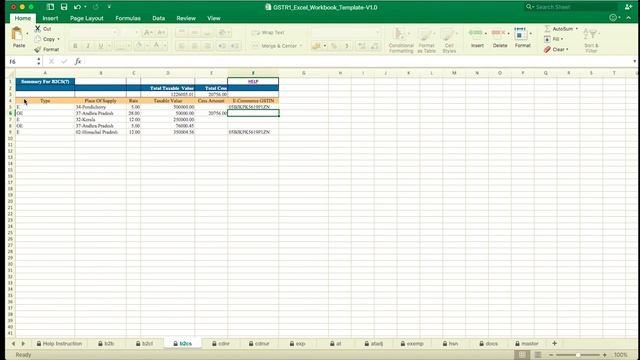Screen dimensions: 640x360
Task: Expand the Merge & Center dropdown
Action: point(301,46)
